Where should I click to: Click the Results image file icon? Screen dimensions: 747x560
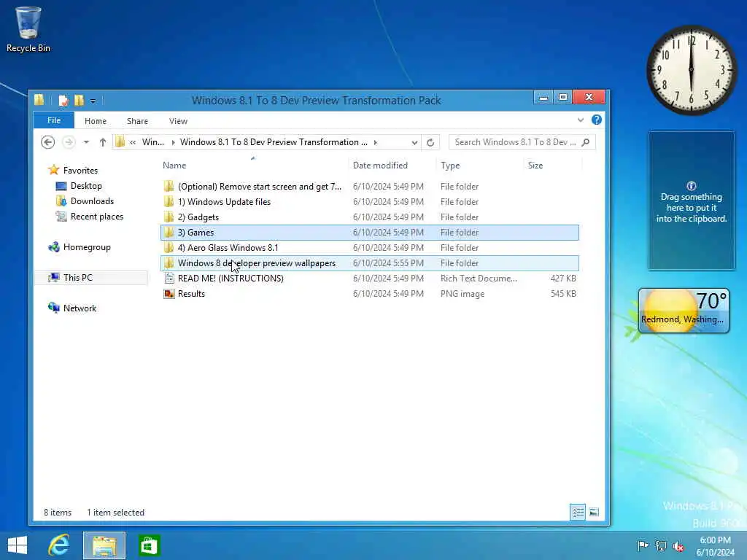tap(169, 294)
